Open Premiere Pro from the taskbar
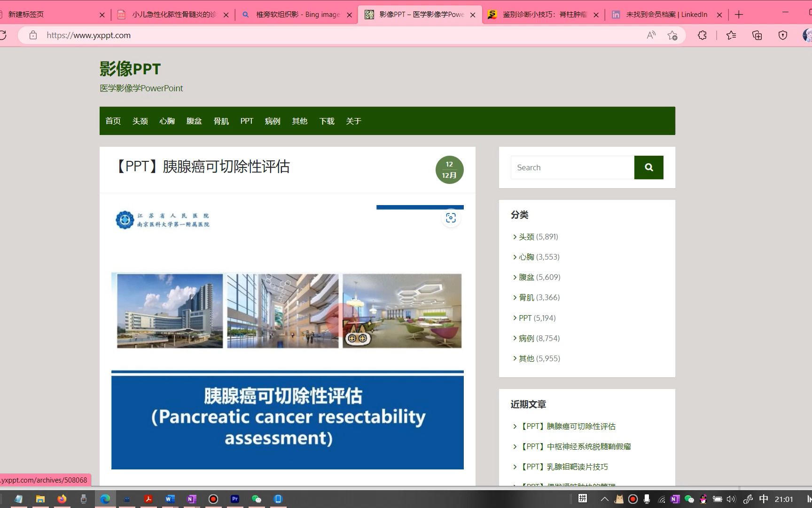The image size is (812, 508). point(235,499)
